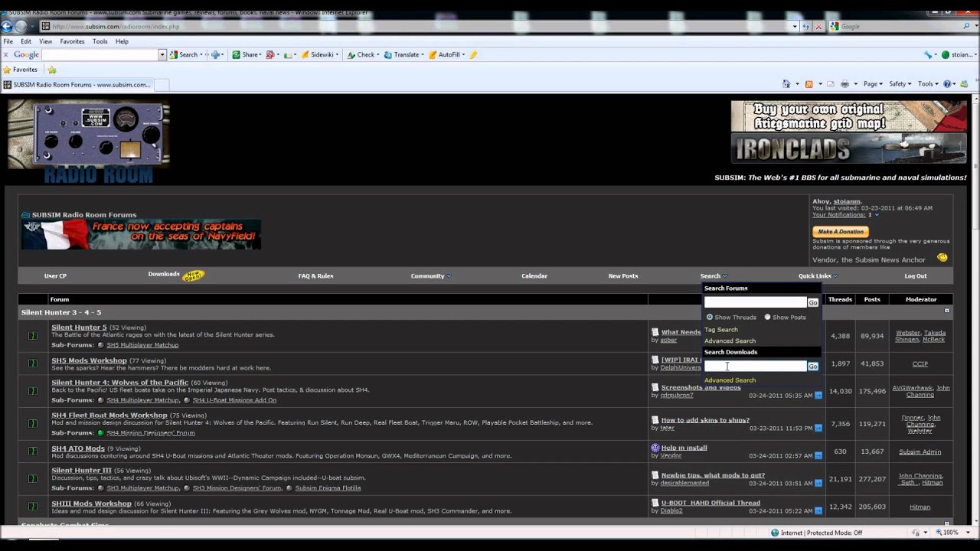Open the File menu
The image size is (980, 551).
(8, 41)
